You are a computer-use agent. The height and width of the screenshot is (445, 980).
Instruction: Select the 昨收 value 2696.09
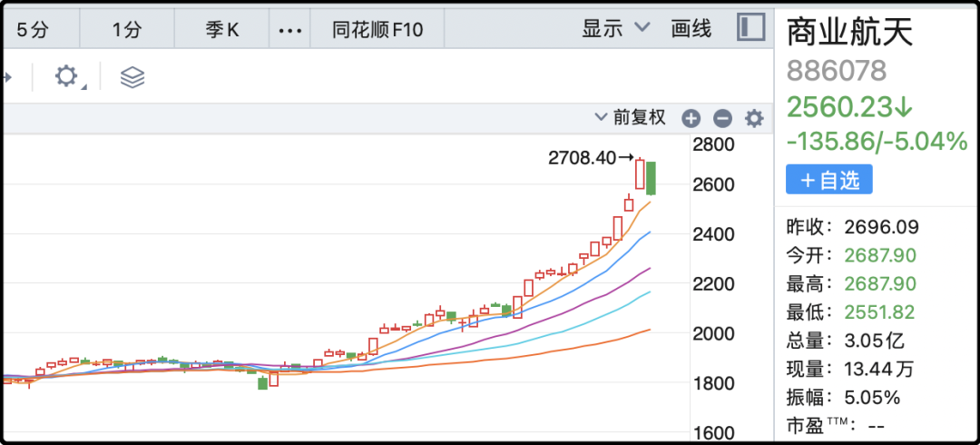coord(881,226)
